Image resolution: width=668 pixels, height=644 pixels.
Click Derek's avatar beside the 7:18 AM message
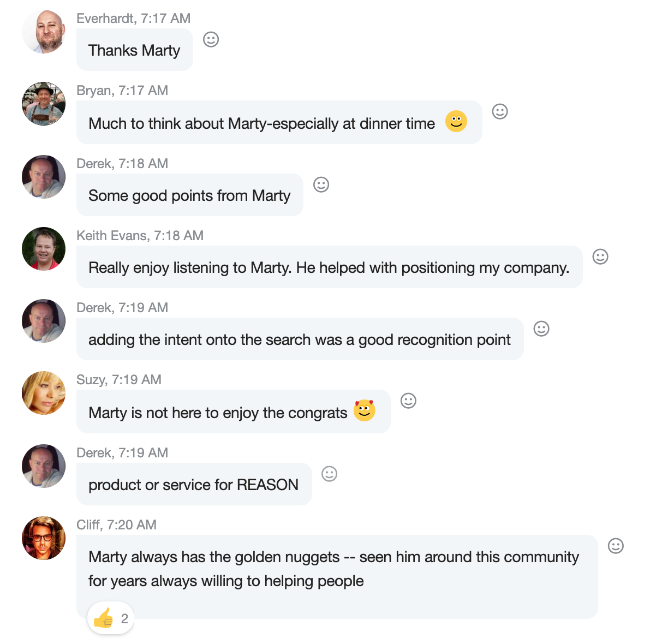pos(44,177)
